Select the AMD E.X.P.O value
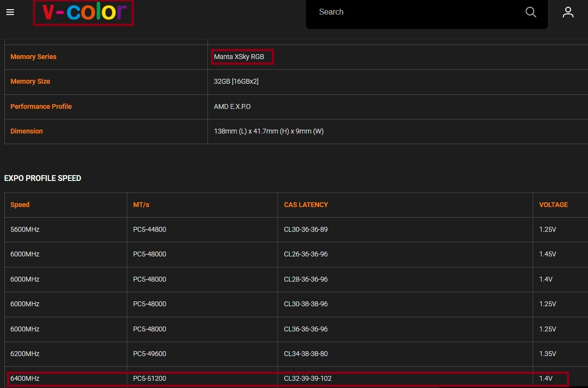 coord(232,106)
